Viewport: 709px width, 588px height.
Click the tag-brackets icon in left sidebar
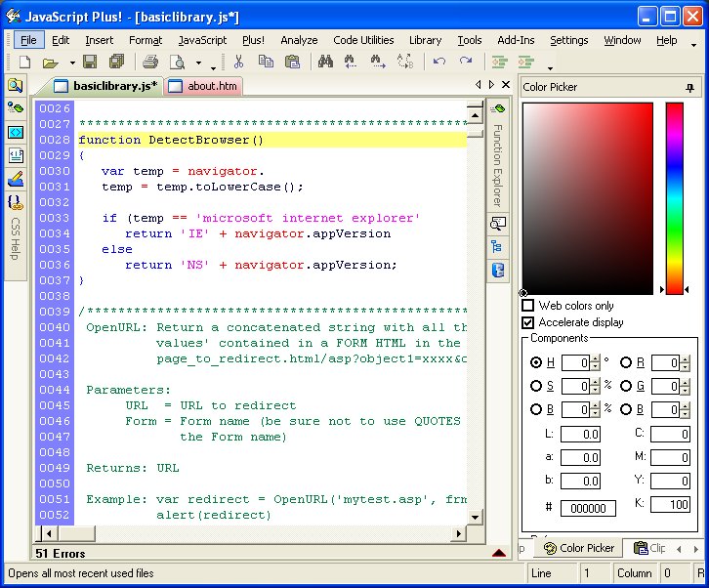[x=16, y=133]
